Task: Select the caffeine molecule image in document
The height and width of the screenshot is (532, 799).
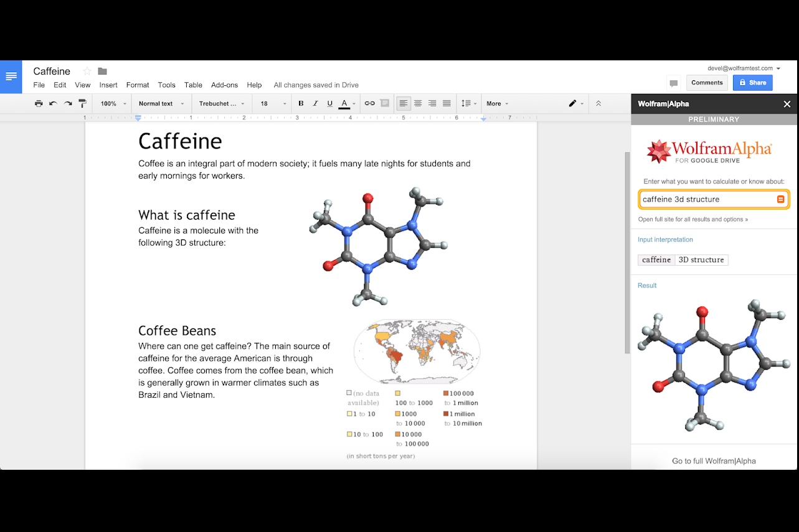Action: pyautogui.click(x=379, y=246)
